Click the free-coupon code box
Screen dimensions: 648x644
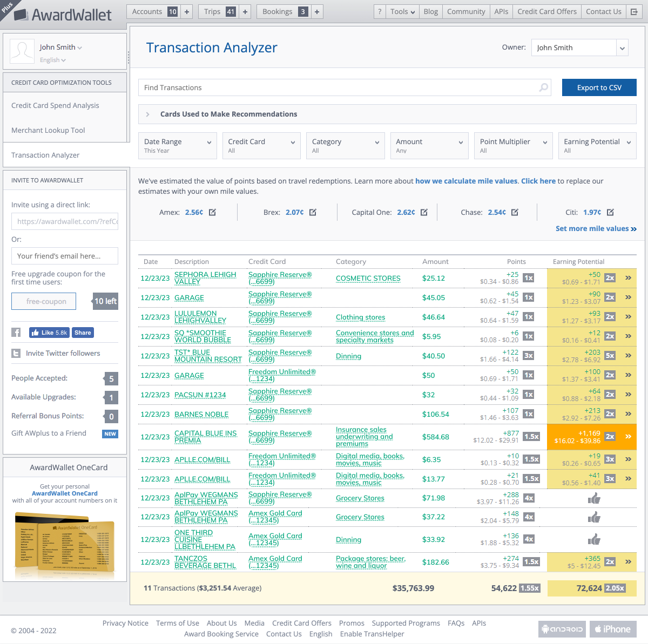point(44,301)
